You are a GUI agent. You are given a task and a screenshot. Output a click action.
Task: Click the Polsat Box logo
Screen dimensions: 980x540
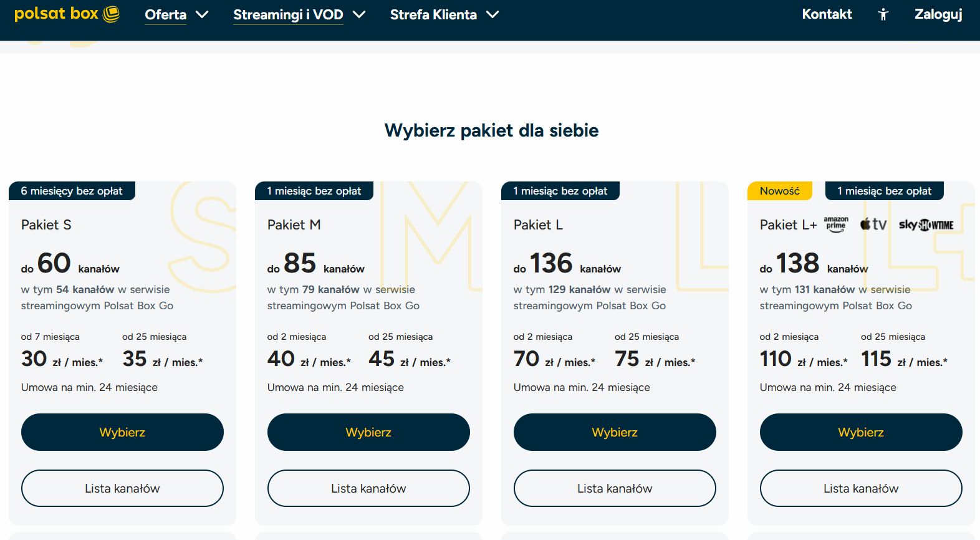67,14
